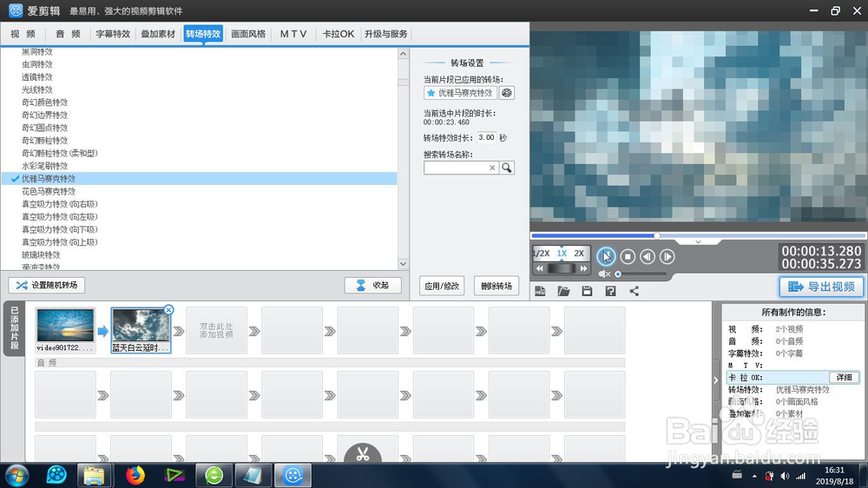The image size is (868, 488).
Task: Switch to 字幕特效 tab
Action: [x=113, y=34]
